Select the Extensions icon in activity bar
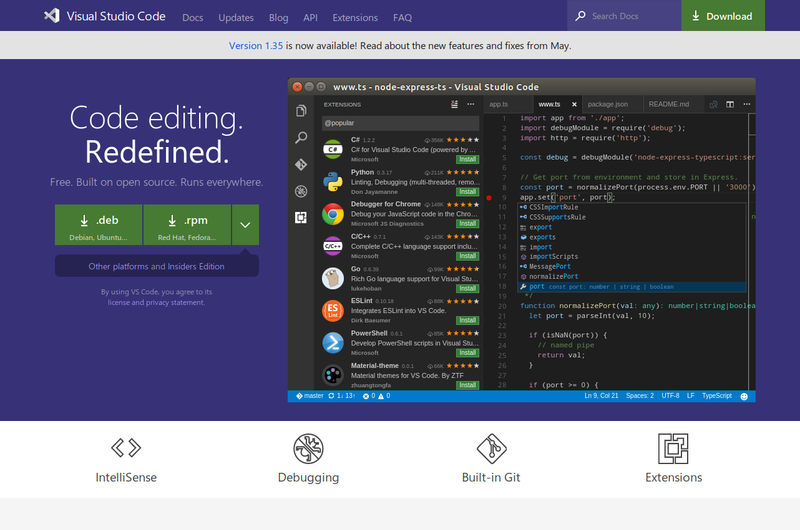800x530 pixels. 301,218
